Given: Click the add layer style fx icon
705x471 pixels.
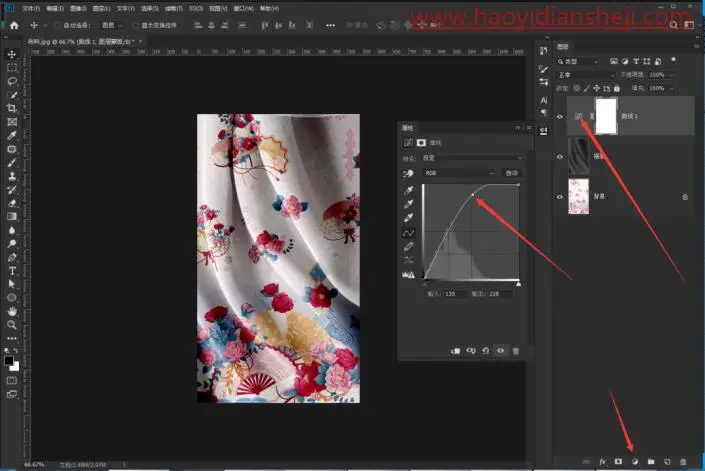Looking at the screenshot, I should [602, 462].
